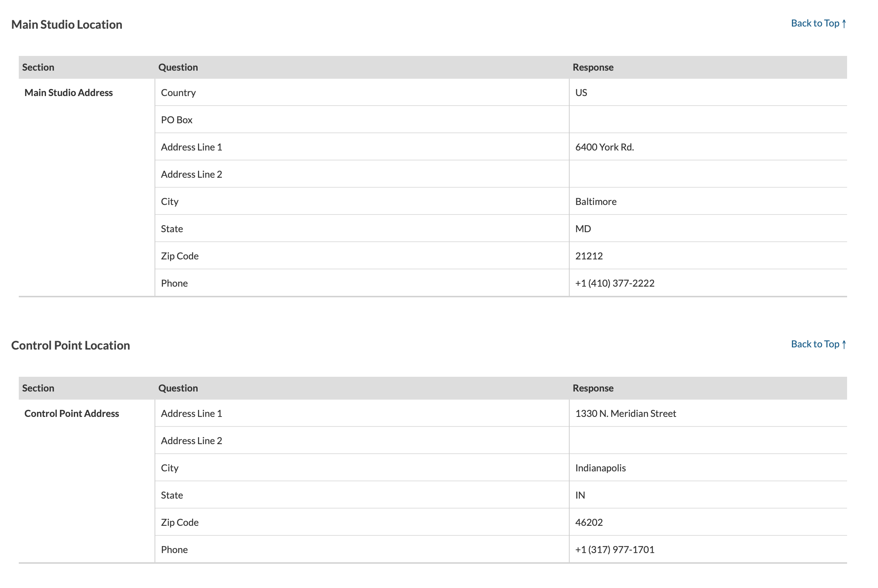Select the main studio phone number +1 (410) 377-2222

[x=614, y=283]
